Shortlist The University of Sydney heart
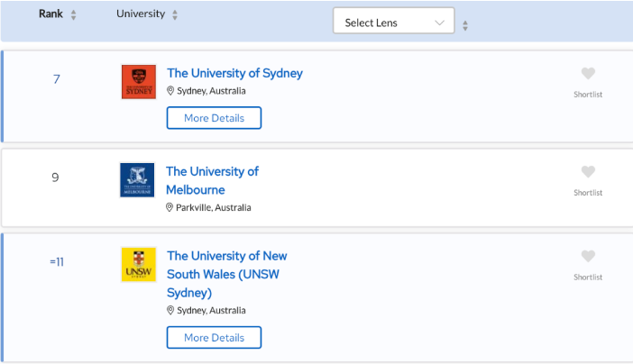This screenshot has width=633, height=364. click(x=588, y=73)
